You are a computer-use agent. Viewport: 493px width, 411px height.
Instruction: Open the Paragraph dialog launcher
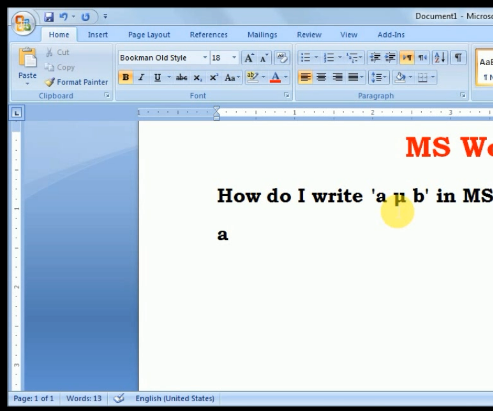coord(463,95)
